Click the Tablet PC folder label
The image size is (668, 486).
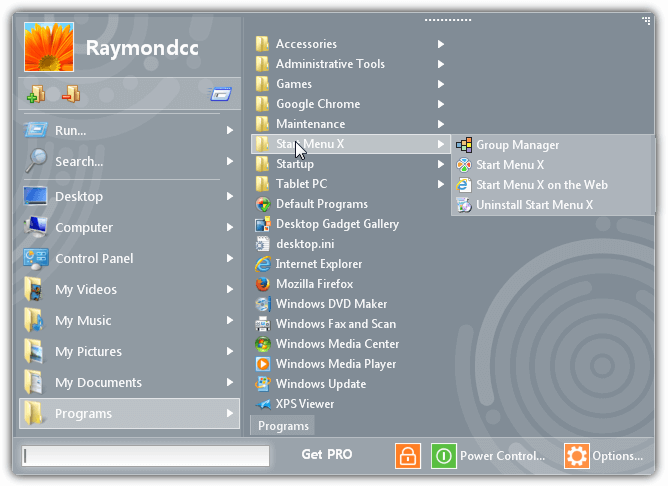click(302, 184)
